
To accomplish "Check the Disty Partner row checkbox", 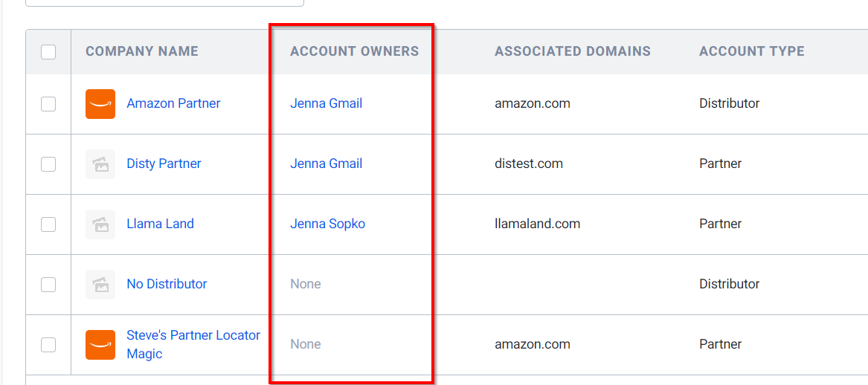I will click(48, 164).
